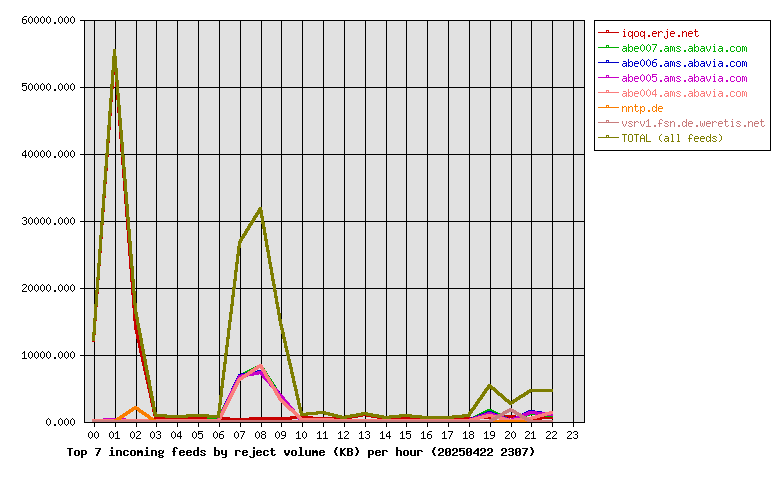Select abe006.ams.abavia.com in the legend
This screenshot has width=780, height=480.
pos(684,63)
